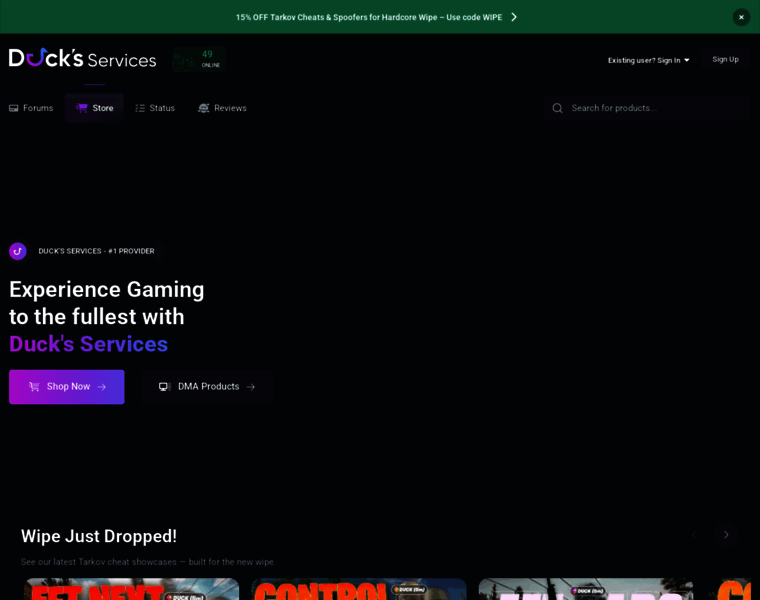Image resolution: width=760 pixels, height=600 pixels.
Task: Dismiss the promo banner with the X icon
Action: pyautogui.click(x=741, y=17)
